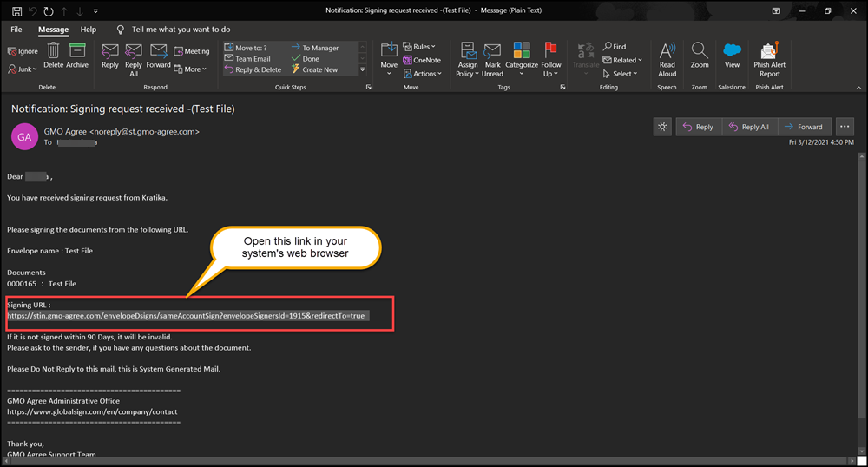This screenshot has height=467, width=868.
Task: Click the horizontal scrollbar at the bottom
Action: [429, 460]
